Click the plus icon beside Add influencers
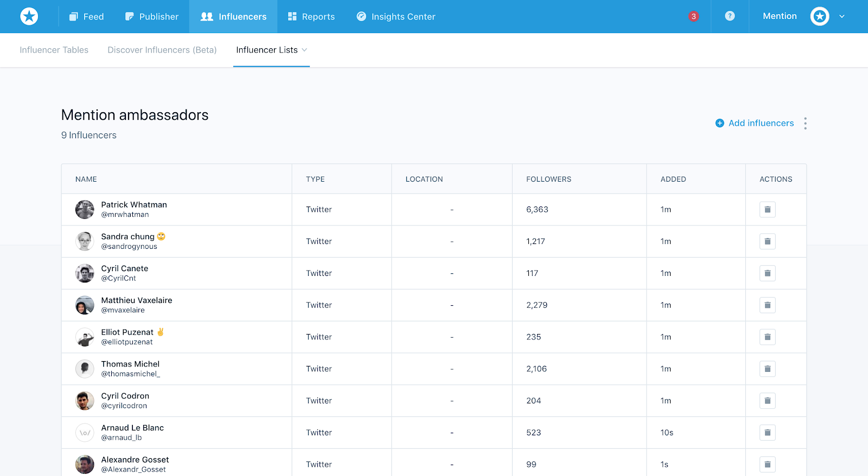The image size is (868, 476). (720, 123)
